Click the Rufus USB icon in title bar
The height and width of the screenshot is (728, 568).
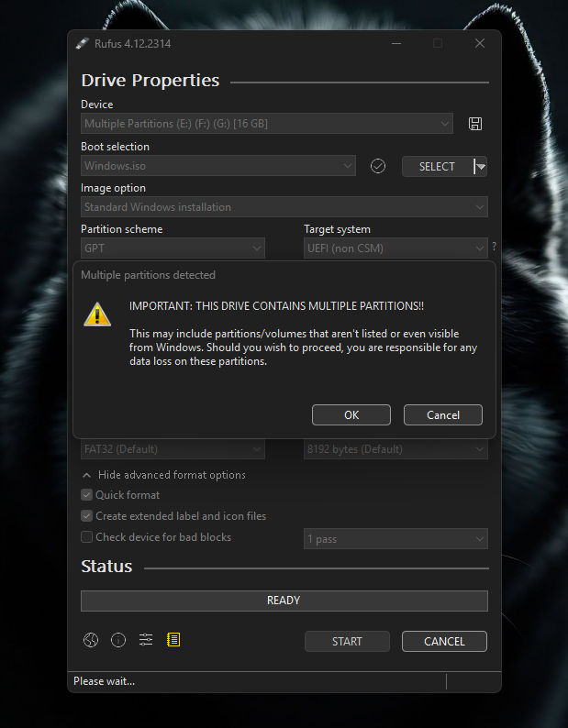coord(83,44)
